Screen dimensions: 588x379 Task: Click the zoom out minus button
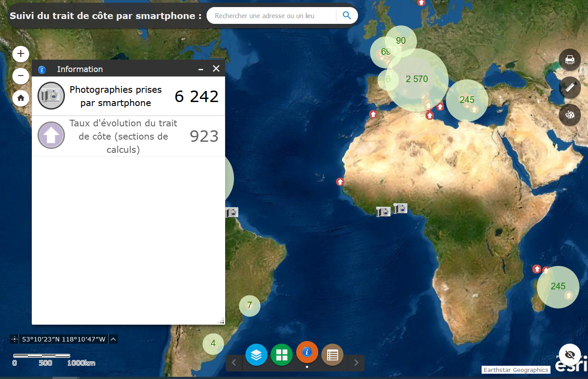pos(21,76)
